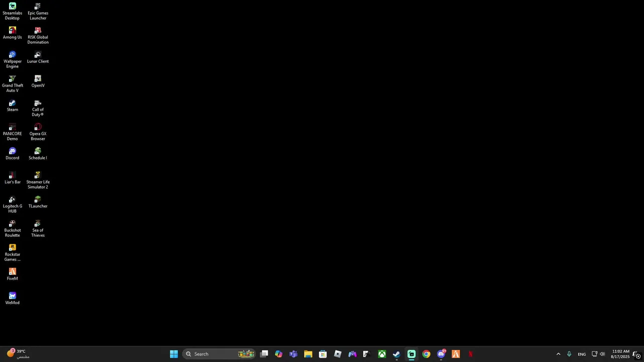Select the Opera GX Browser desktop icon

[x=38, y=132]
